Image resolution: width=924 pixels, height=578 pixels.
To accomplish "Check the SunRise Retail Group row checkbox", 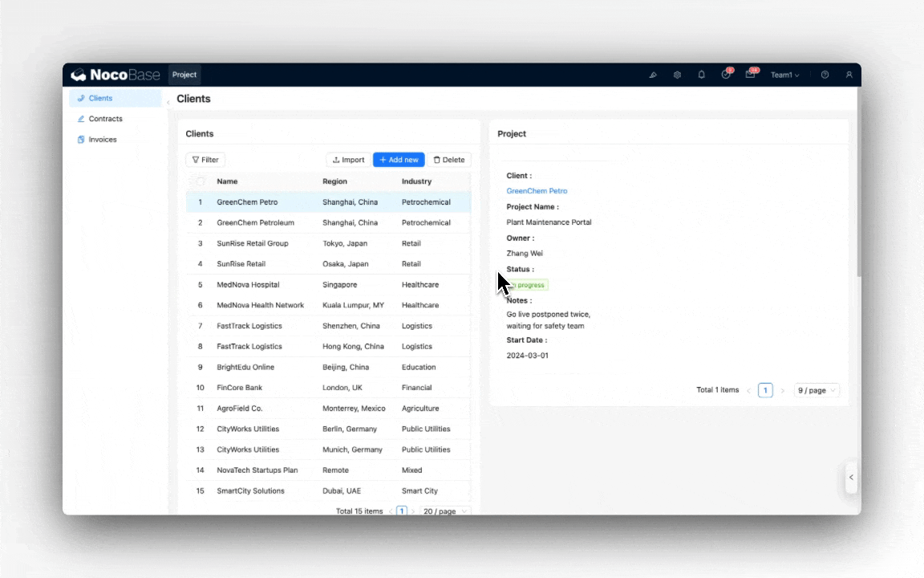I will pyautogui.click(x=200, y=243).
